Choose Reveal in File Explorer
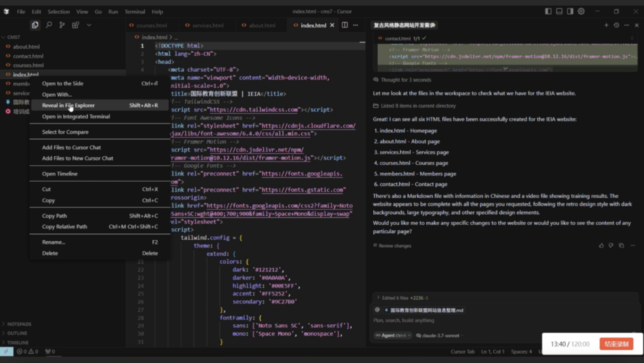Image resolution: width=644 pixels, height=363 pixels. tap(68, 105)
